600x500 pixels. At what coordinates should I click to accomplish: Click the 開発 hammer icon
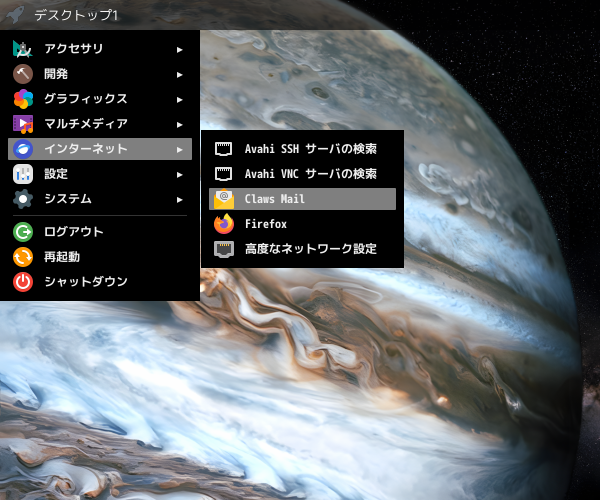(23, 74)
